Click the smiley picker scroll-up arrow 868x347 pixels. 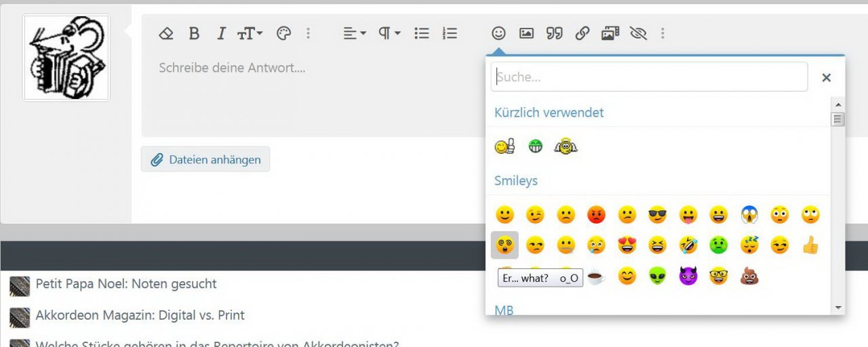coord(838,105)
